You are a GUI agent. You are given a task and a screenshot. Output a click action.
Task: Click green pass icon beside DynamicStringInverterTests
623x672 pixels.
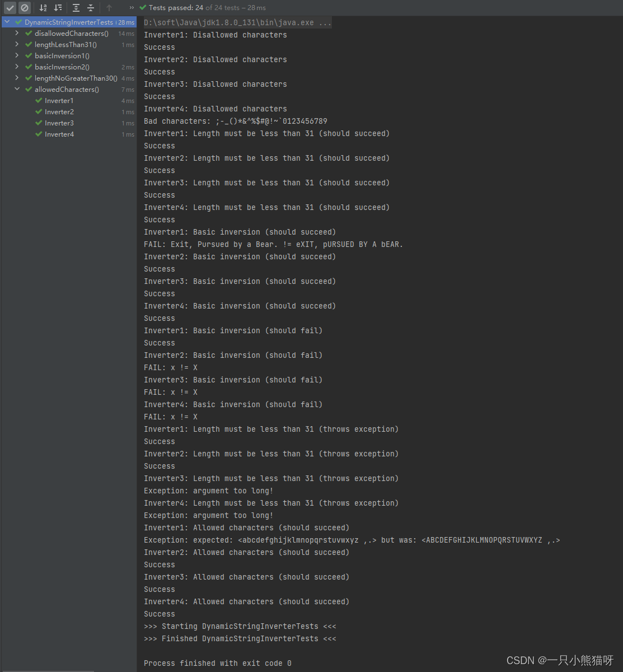(18, 22)
